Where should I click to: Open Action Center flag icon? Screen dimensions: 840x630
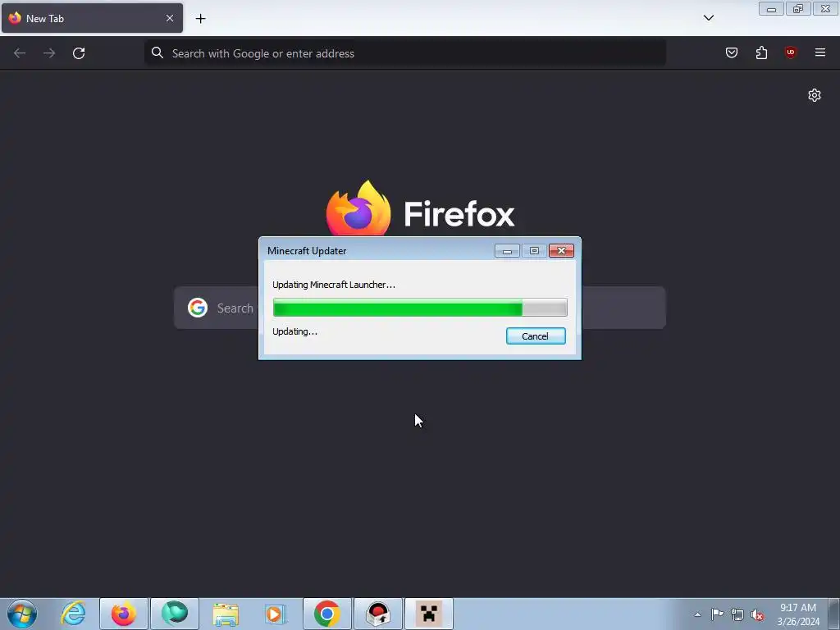[717, 614]
